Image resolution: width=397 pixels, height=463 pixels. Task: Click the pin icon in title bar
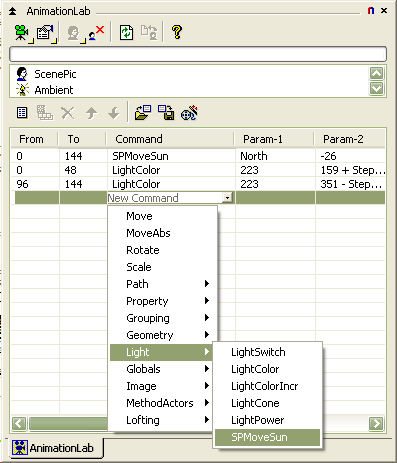click(x=371, y=11)
